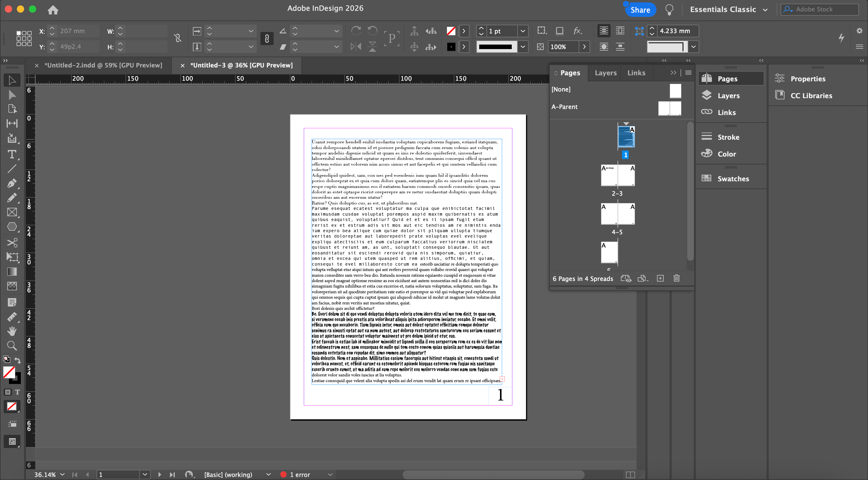Image resolution: width=868 pixels, height=480 pixels.
Task: Pick the Scissors tool
Action: [12, 242]
